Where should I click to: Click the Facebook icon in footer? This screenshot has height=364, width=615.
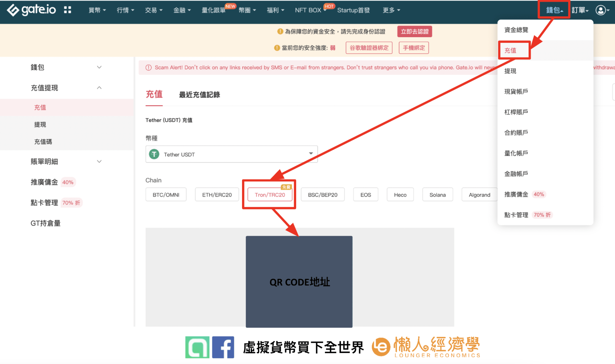(223, 347)
